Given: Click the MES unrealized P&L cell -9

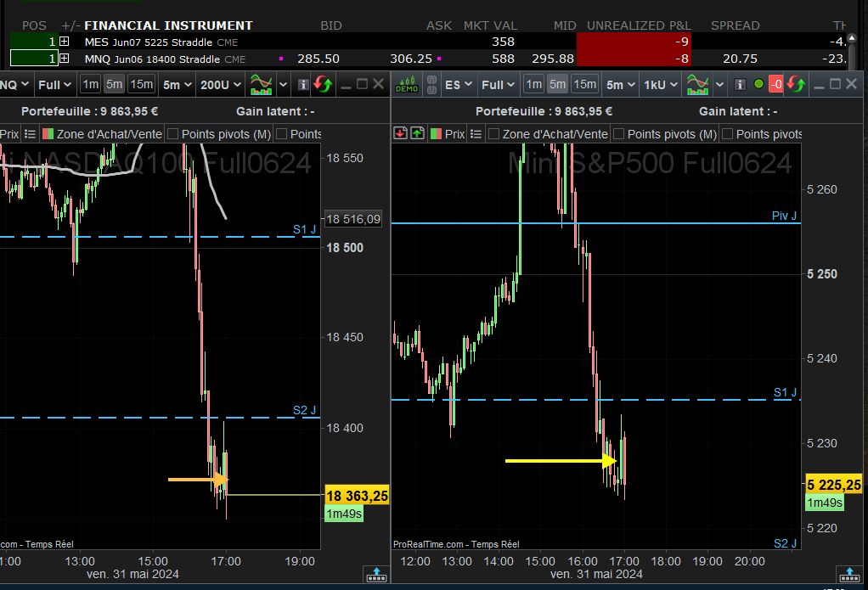Looking at the screenshot, I should (x=634, y=42).
